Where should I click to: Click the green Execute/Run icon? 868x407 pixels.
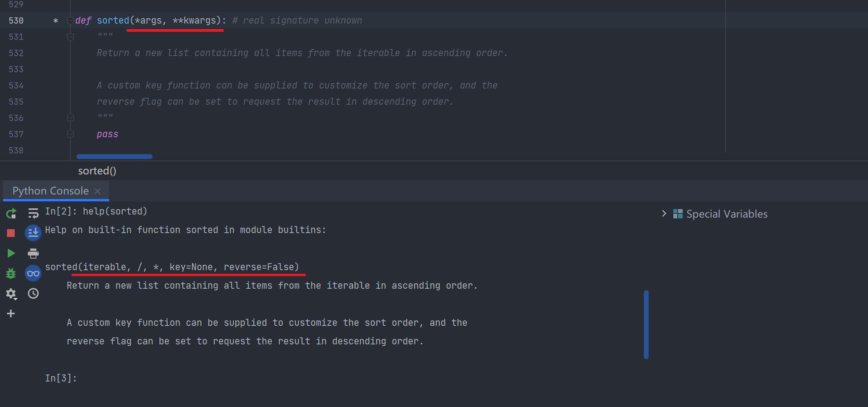[x=11, y=253]
